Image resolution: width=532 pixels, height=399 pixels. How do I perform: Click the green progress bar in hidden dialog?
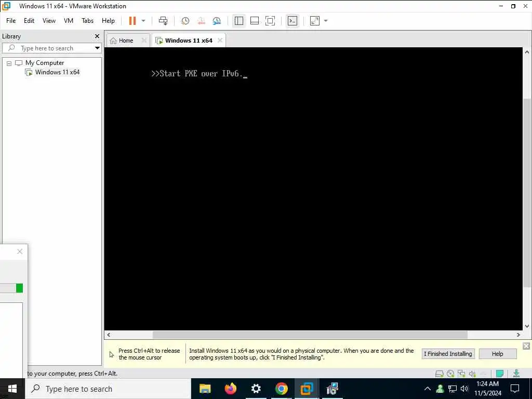pyautogui.click(x=19, y=288)
